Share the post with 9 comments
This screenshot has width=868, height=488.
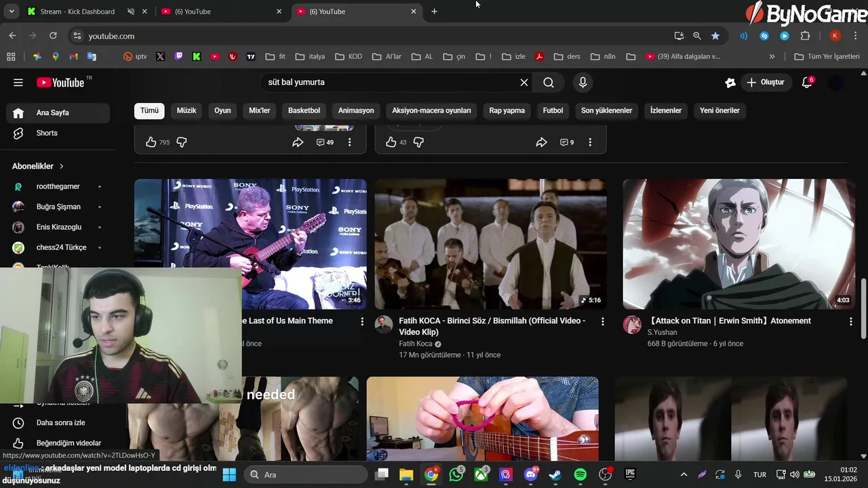[x=541, y=142]
